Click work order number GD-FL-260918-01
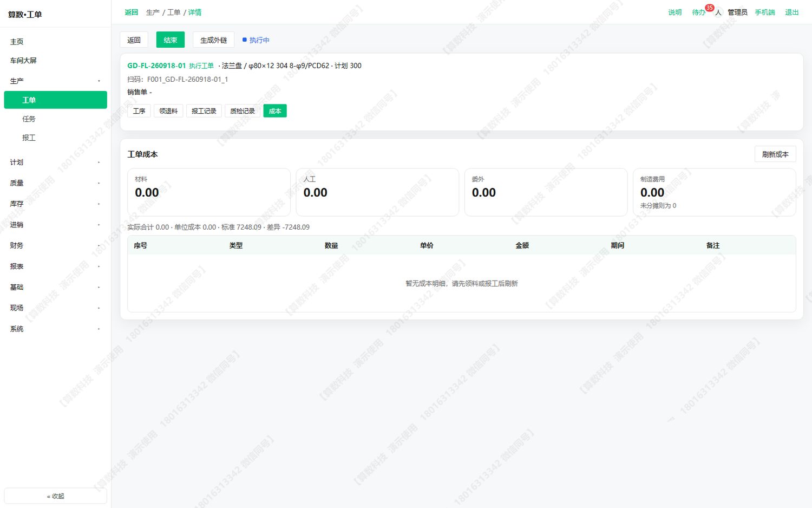812x508 pixels. pyautogui.click(x=156, y=66)
